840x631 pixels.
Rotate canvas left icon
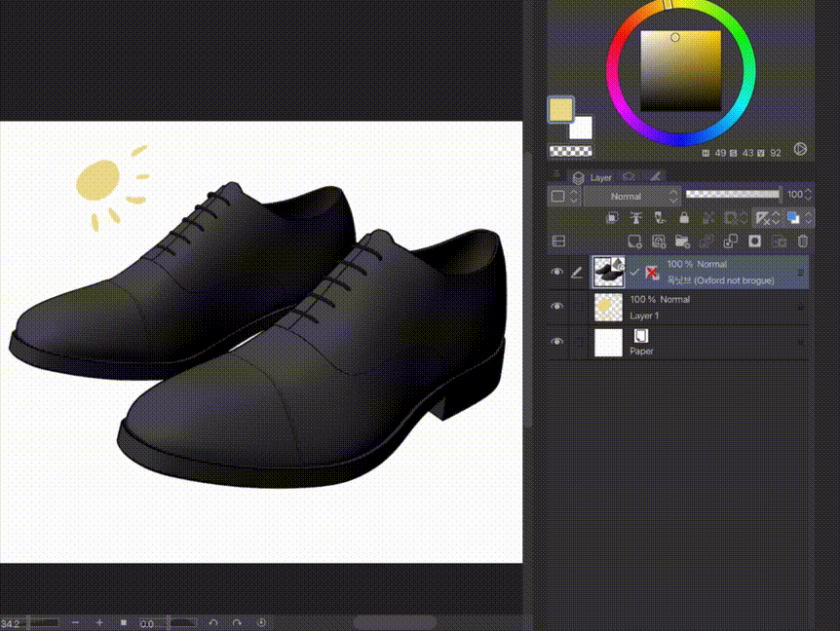tap(213, 623)
